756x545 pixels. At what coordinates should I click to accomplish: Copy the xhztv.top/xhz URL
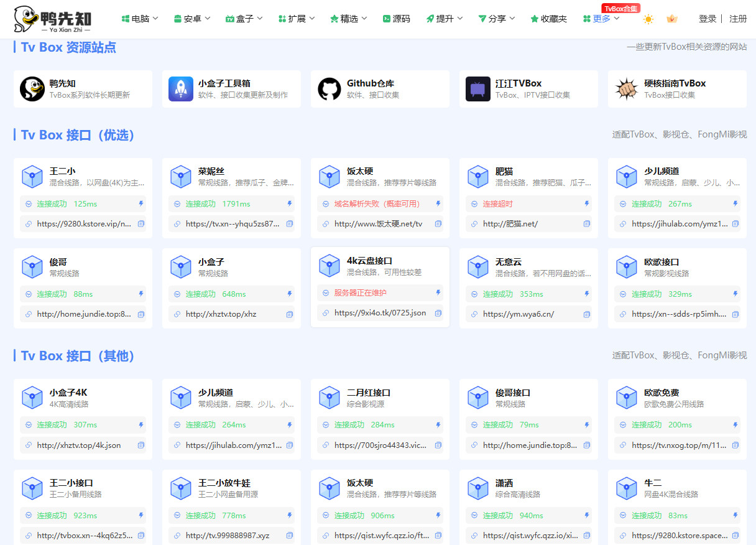point(290,314)
